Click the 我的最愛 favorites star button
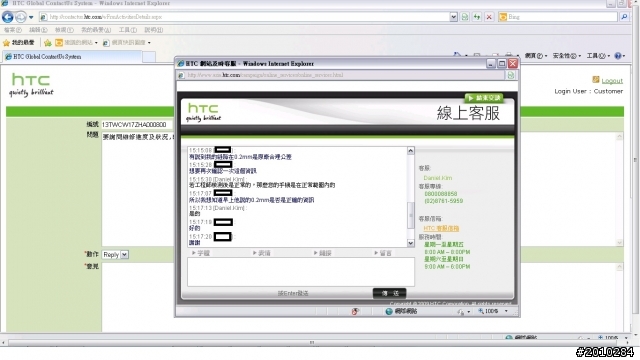 pos(19,42)
